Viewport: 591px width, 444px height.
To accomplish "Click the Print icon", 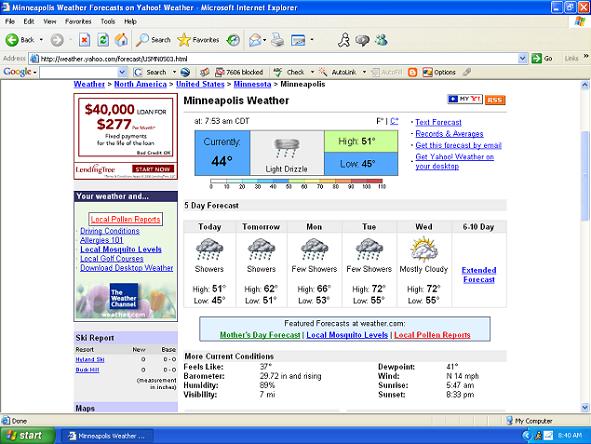I will (278, 40).
